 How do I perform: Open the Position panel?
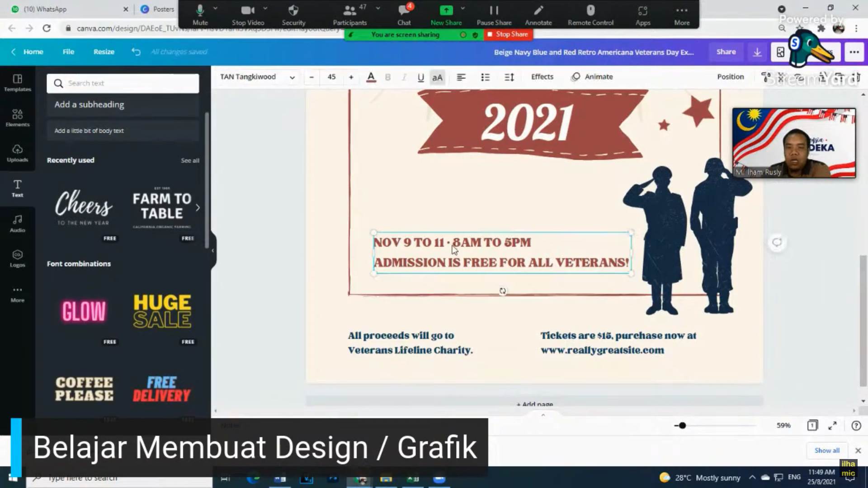tap(730, 77)
